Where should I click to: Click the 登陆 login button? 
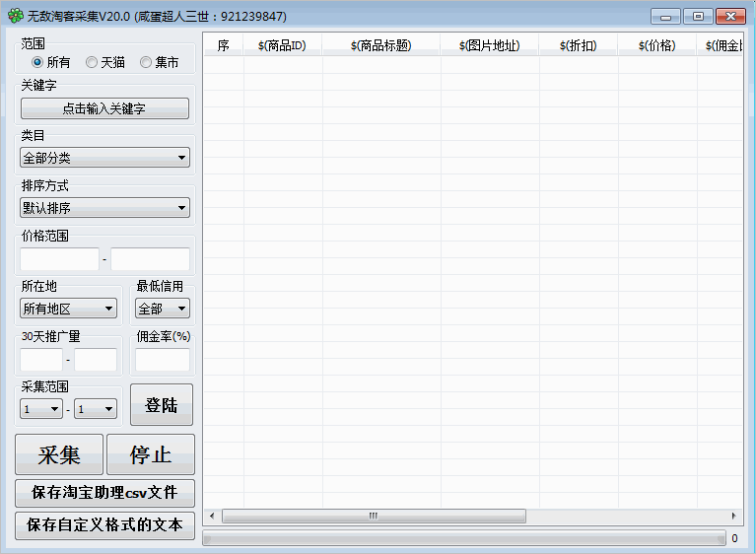point(162,405)
